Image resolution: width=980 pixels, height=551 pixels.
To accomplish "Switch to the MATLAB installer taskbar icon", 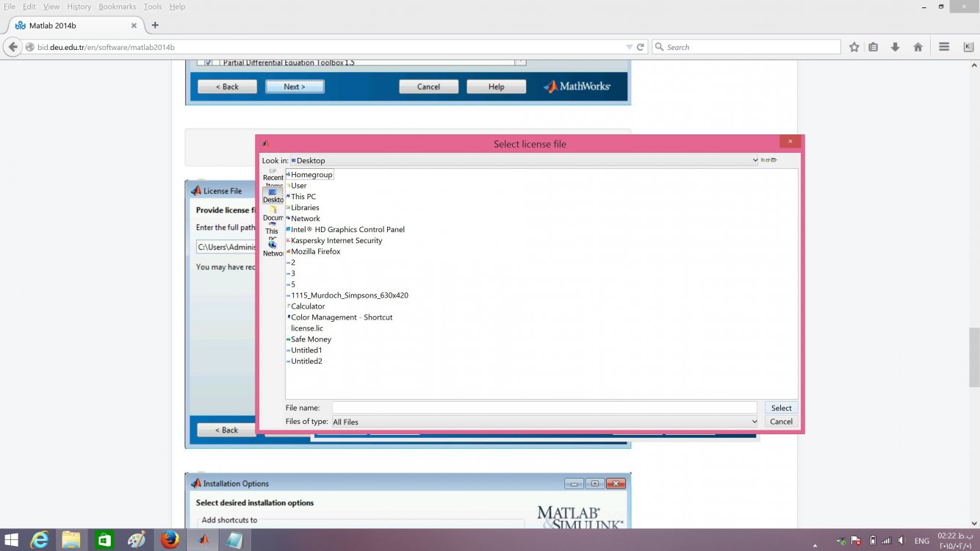I will (203, 540).
